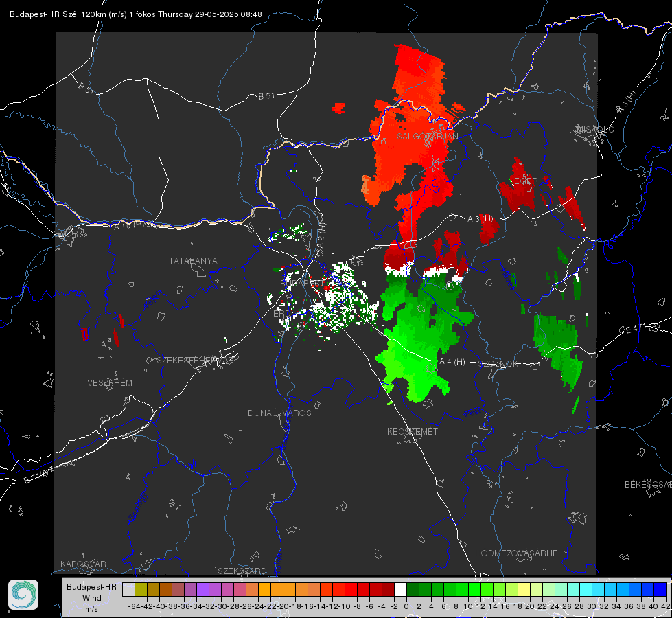Image resolution: width=672 pixels, height=618 pixels.
Task: Click the 'A 4 (H)' road label
Action: click(x=452, y=362)
